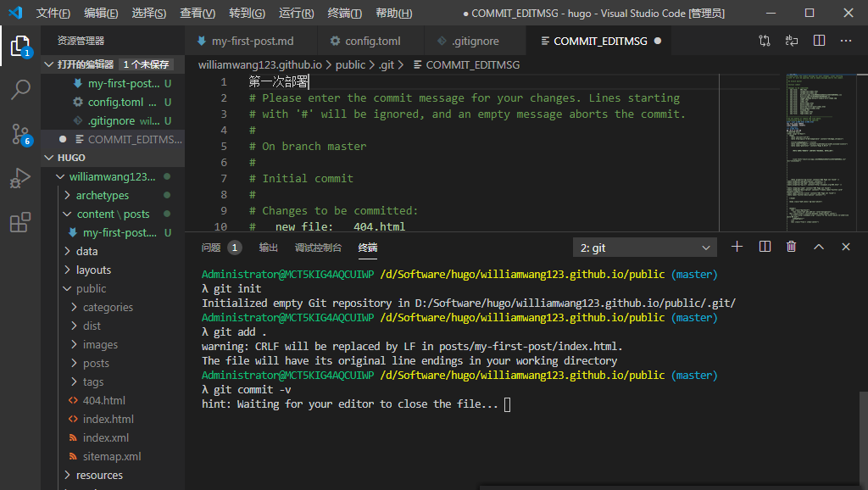The height and width of the screenshot is (490, 868).
Task: Click the Open Changes compare icon in editor toolbar
Action: point(765,41)
